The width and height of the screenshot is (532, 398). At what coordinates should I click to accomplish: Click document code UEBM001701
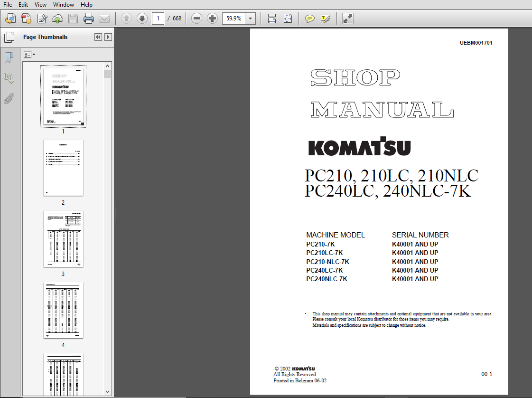[476, 43]
